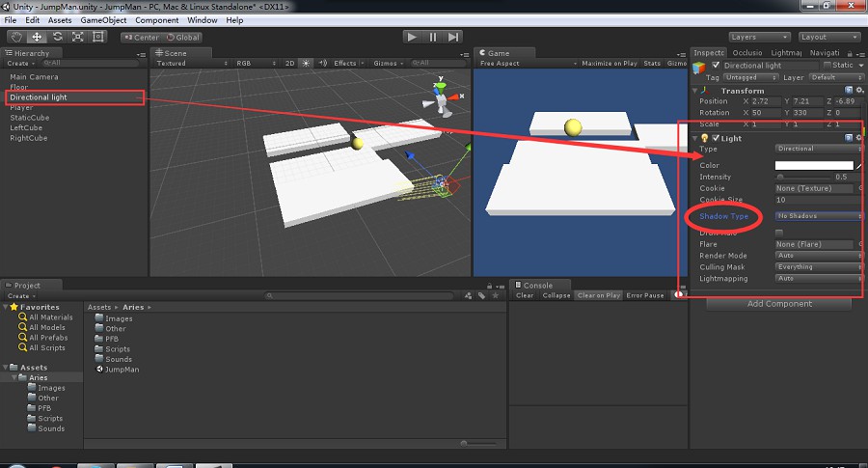Select the Rotate tool in toolbar

click(x=57, y=37)
